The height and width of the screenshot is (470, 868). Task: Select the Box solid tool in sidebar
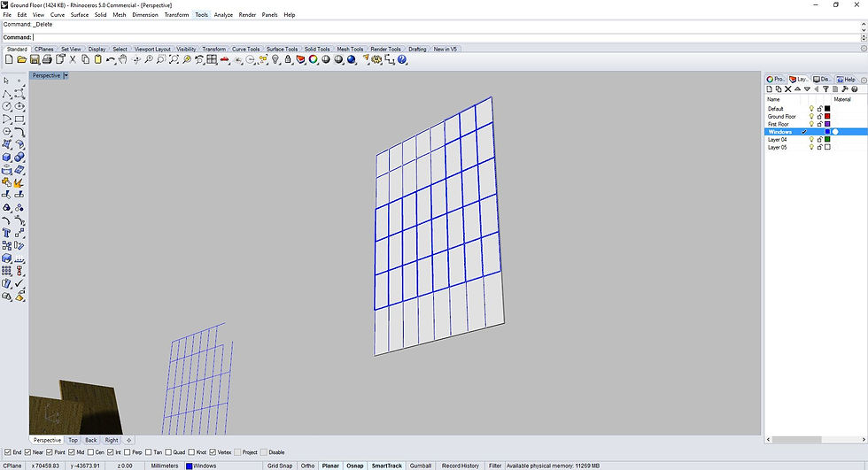pos(7,157)
